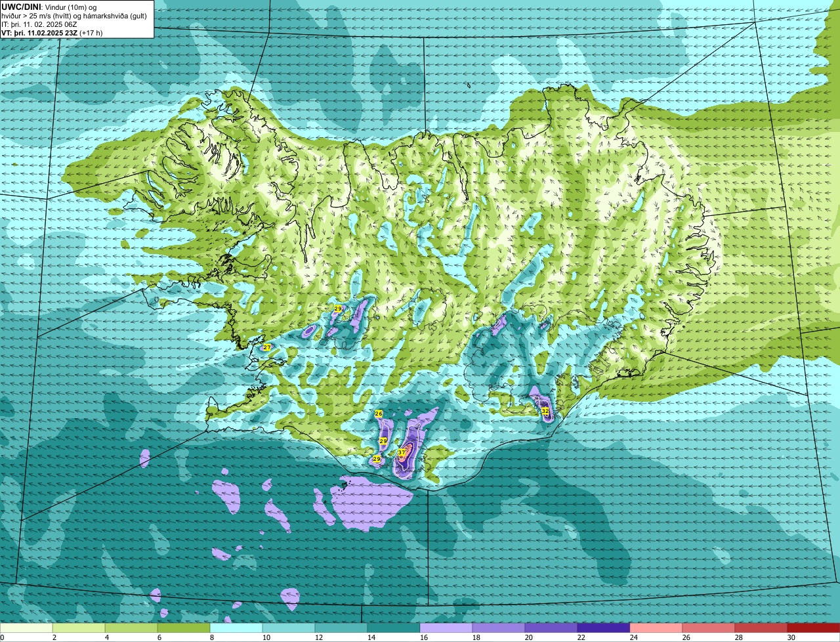Screen dimensions: 840x642
Task: Pick the olive green 6–8 m/s swatch
Action: pyautogui.click(x=184, y=628)
